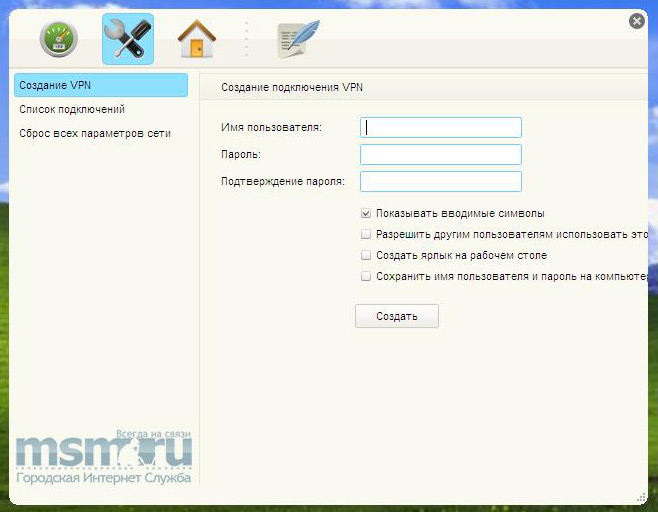Click the Создать button
Screen dimensions: 658x512
(397, 316)
